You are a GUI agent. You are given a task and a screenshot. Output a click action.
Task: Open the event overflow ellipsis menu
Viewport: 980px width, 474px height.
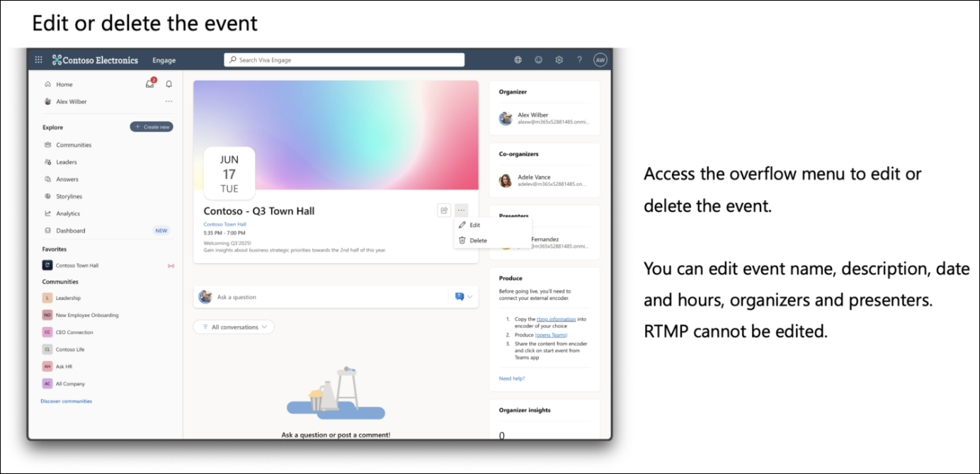461,210
